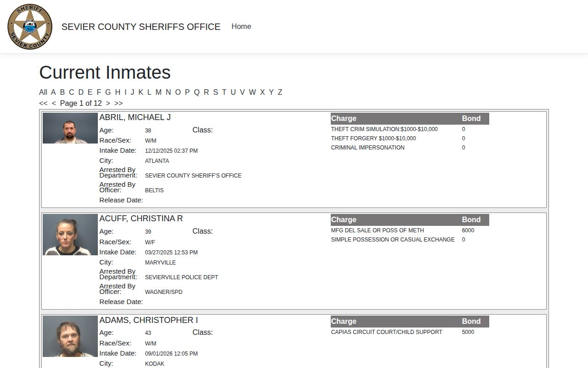This screenshot has height=368, width=588.
Task: Click the 5000 bond amount
Action: 468,332
